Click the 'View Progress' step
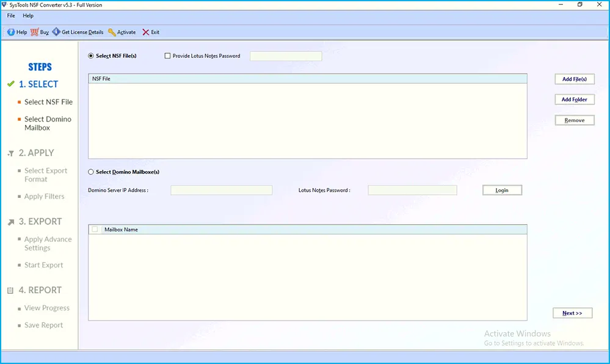 coord(46,308)
